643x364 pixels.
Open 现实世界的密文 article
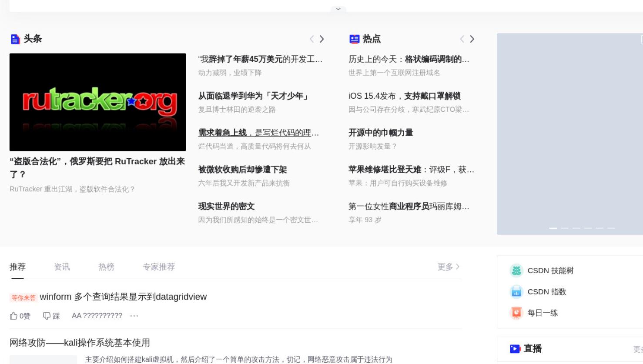tap(226, 206)
